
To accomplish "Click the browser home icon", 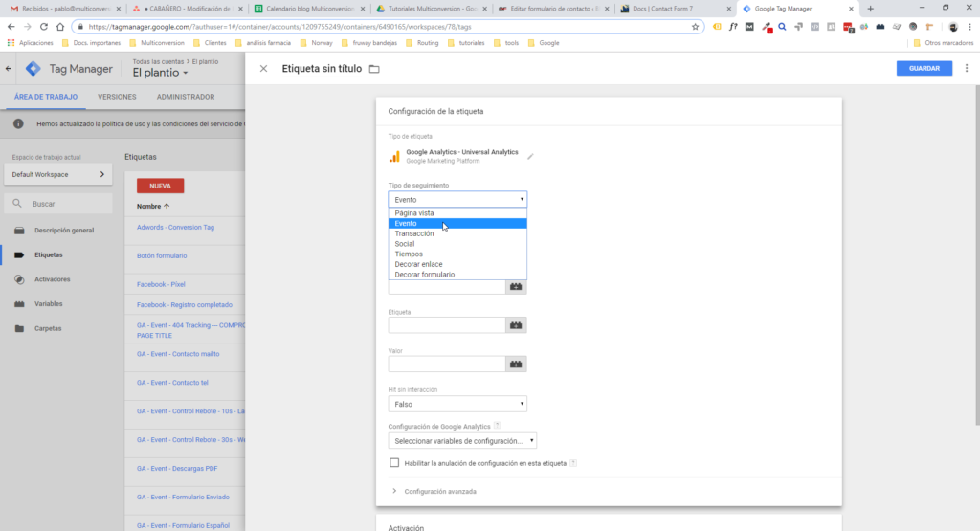I will [60, 27].
